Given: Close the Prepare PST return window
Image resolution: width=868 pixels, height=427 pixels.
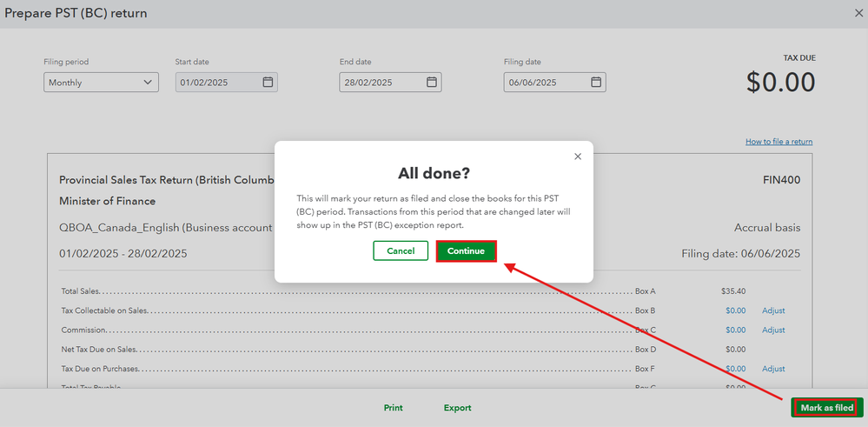Looking at the screenshot, I should point(858,13).
